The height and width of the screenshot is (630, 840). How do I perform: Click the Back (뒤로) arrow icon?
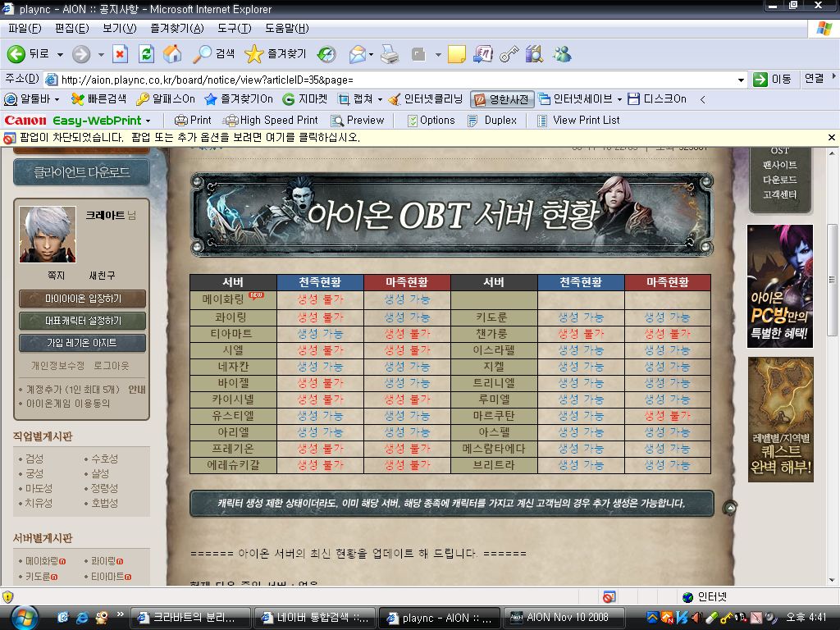point(16,53)
